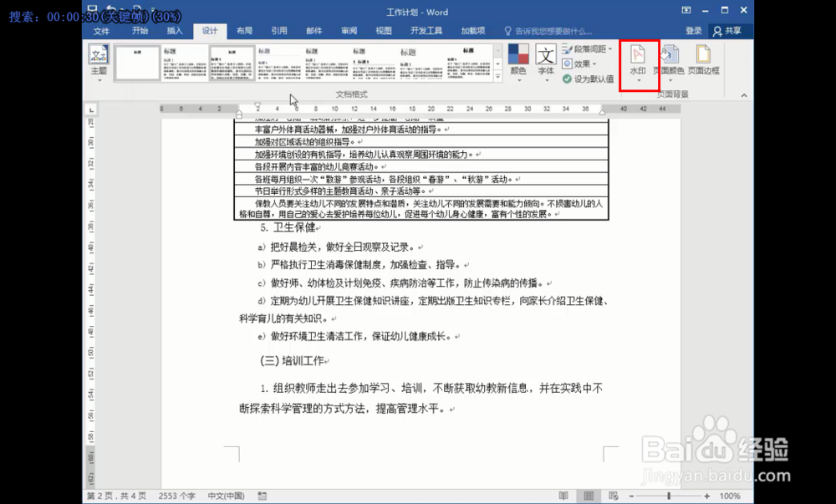This screenshot has height=504, width=836.
Task: Switch to the 布局 layout tab
Action: pos(244,31)
